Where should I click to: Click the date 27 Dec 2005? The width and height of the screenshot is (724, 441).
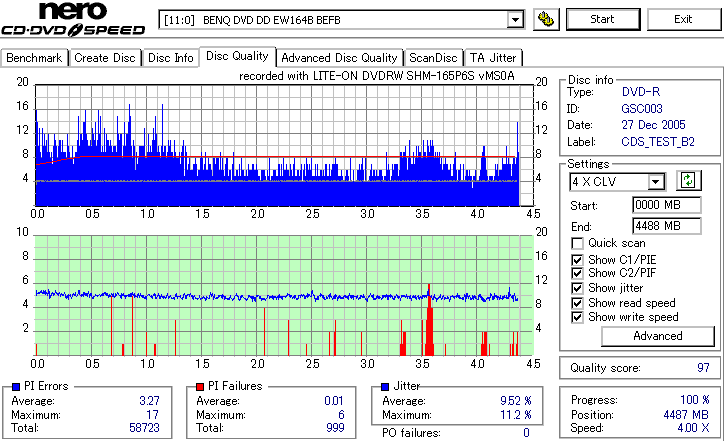point(653,125)
